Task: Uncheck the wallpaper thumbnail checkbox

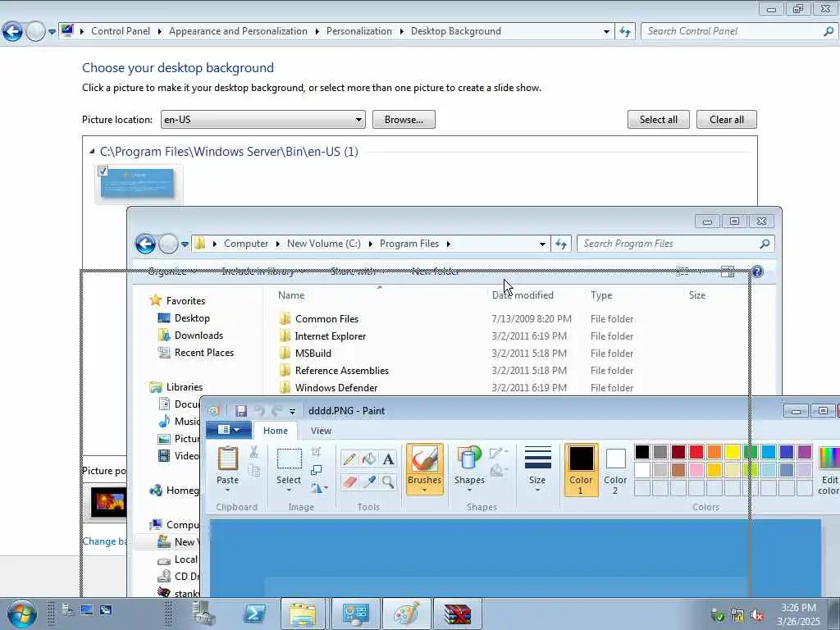Action: (x=103, y=171)
